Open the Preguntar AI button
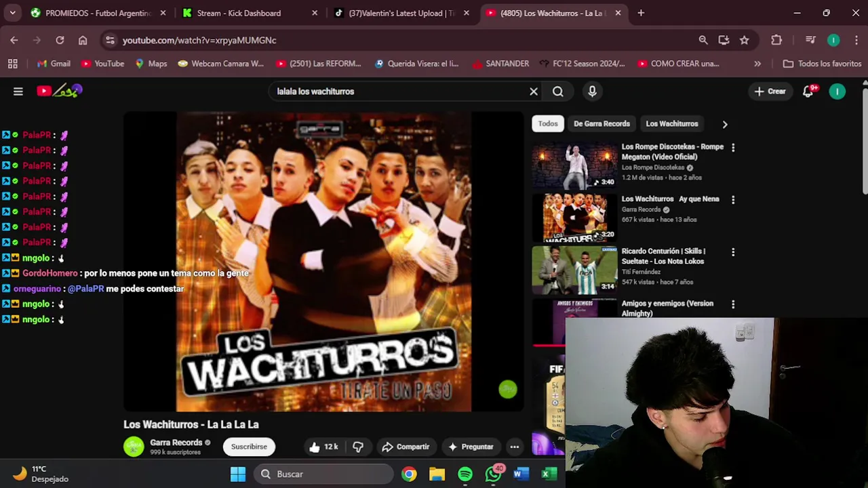This screenshot has height=488, width=868. (471, 447)
